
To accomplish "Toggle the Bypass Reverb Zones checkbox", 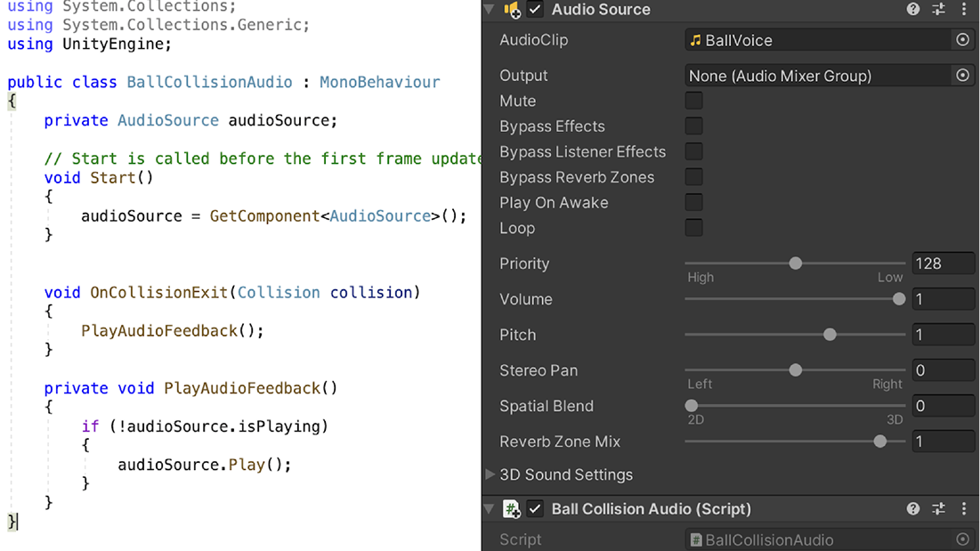I will [x=693, y=177].
